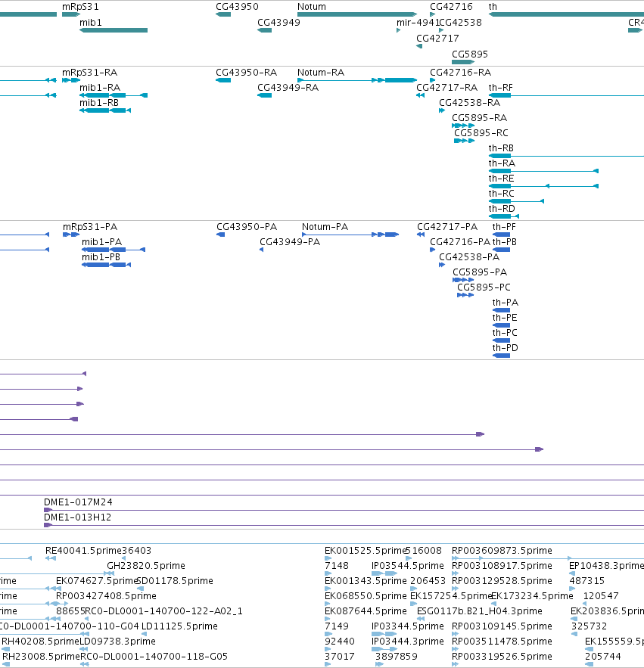
Task: Select the th-RD transcript label
Action: (502, 209)
